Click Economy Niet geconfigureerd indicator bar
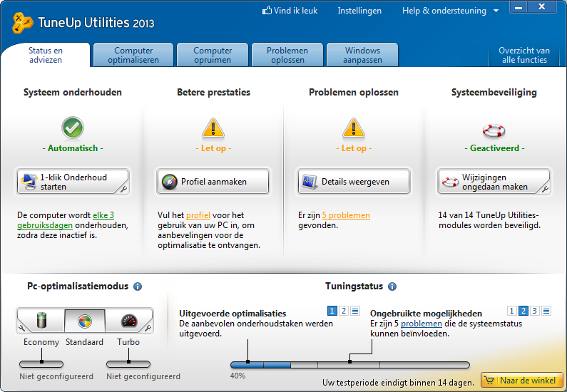 coord(41,364)
